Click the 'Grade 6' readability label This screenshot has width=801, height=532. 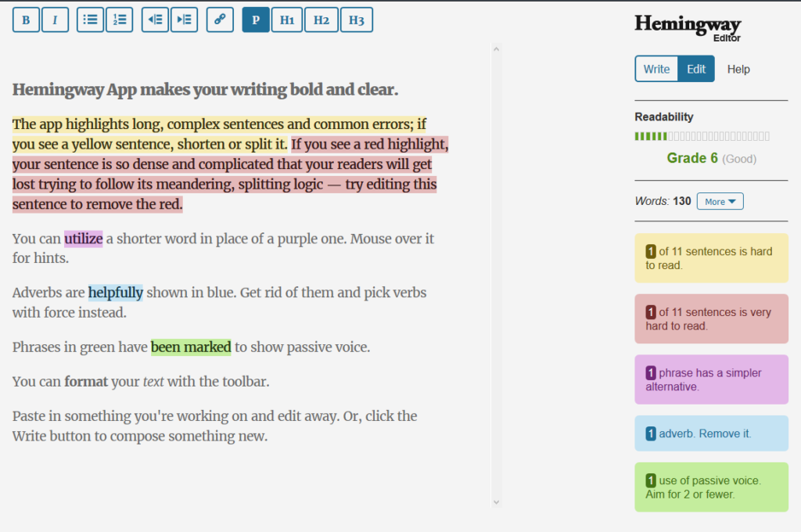[692, 158]
